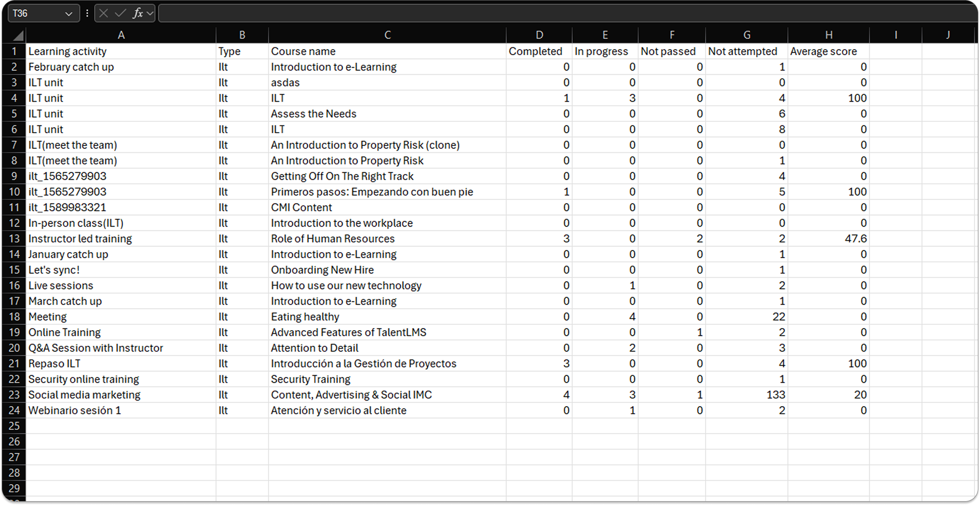Select column F header
This screenshot has height=505, width=980.
(672, 35)
